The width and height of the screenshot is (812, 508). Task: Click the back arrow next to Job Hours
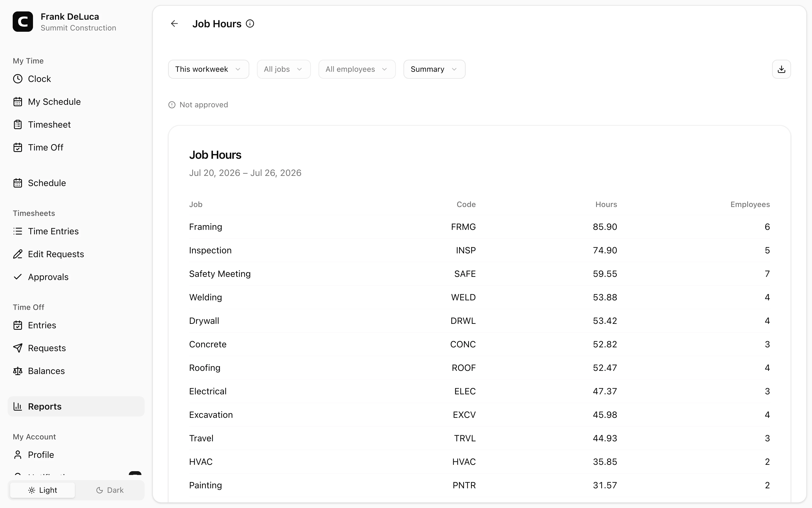[174, 23]
